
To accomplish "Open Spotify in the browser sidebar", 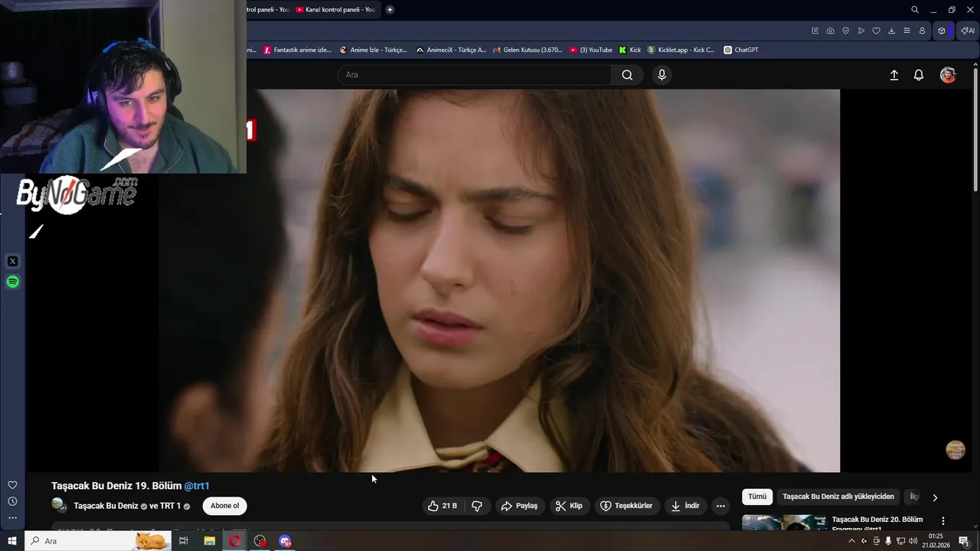I will [x=12, y=282].
